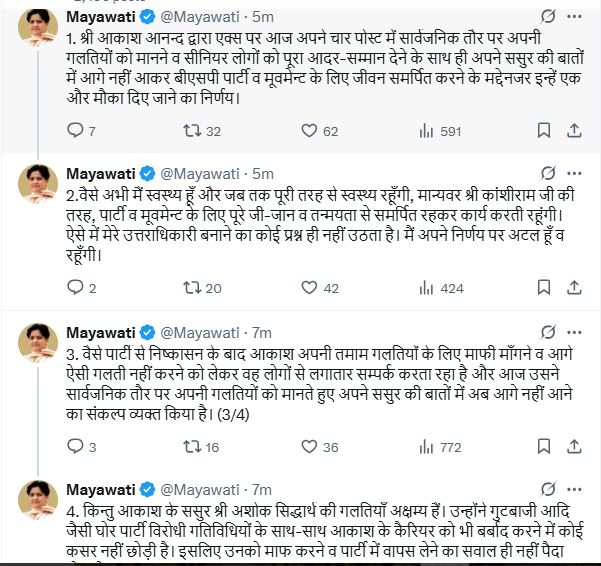Share the first tweet numbered 1
This screenshot has height=566, width=601.
click(575, 130)
